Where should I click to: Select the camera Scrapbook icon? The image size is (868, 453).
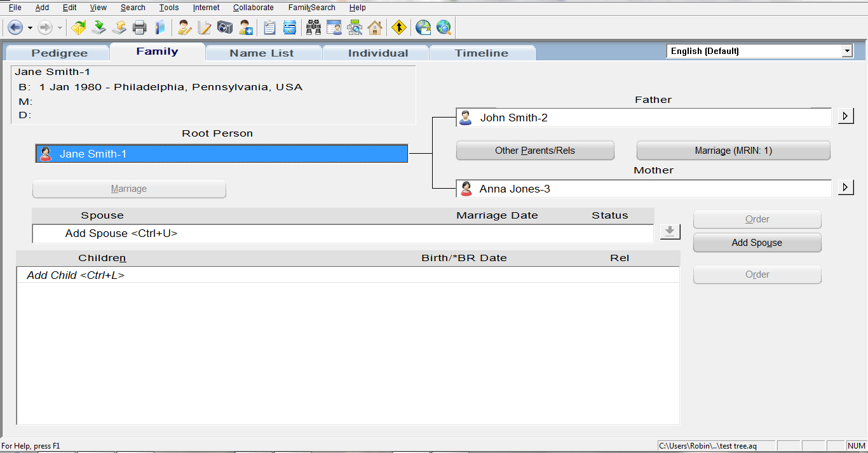[x=226, y=27]
